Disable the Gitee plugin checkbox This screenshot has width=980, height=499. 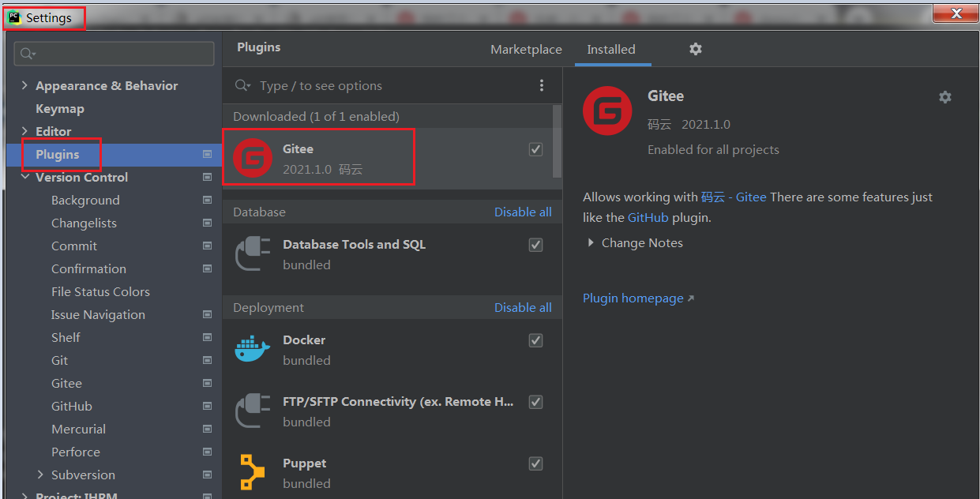coord(535,149)
